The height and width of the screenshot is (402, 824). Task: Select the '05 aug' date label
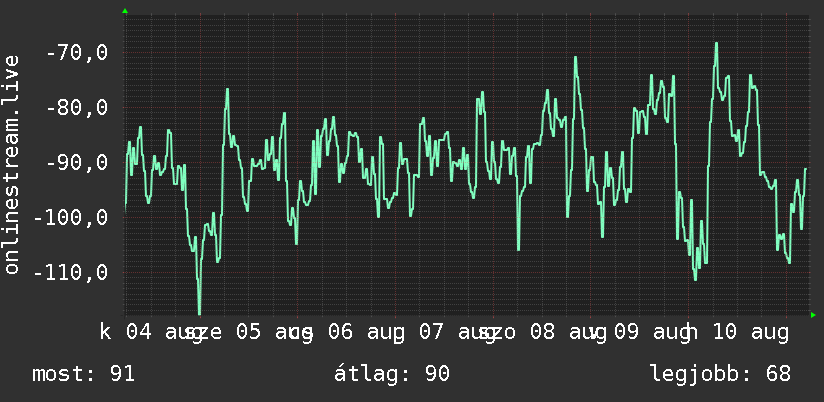point(274,333)
